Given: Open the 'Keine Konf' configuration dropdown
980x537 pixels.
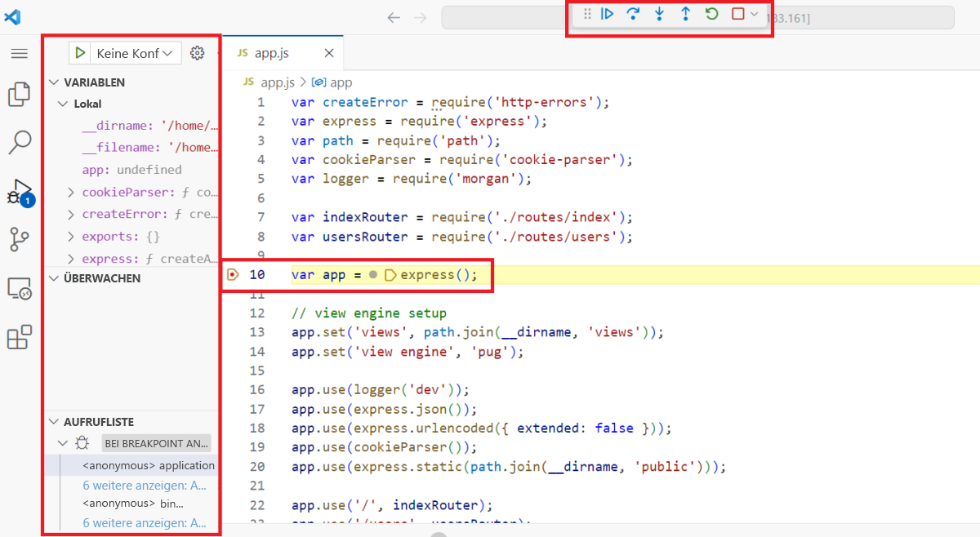Looking at the screenshot, I should click(131, 51).
